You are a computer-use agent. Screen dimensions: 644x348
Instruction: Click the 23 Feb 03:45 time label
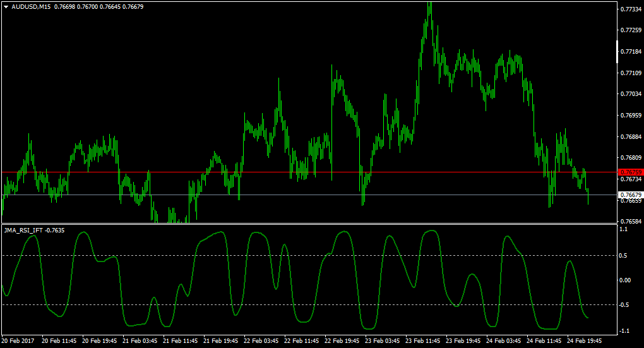383,340
